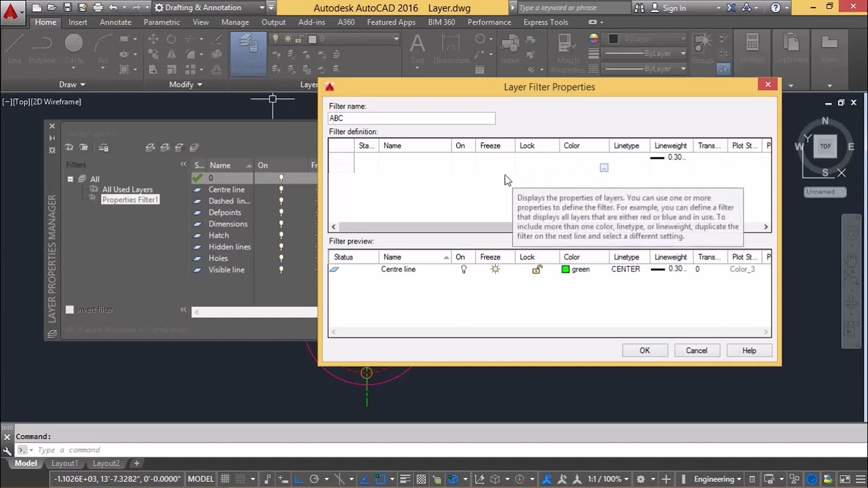Sort by Name column header in filter preview
The image size is (868, 488).
point(415,257)
